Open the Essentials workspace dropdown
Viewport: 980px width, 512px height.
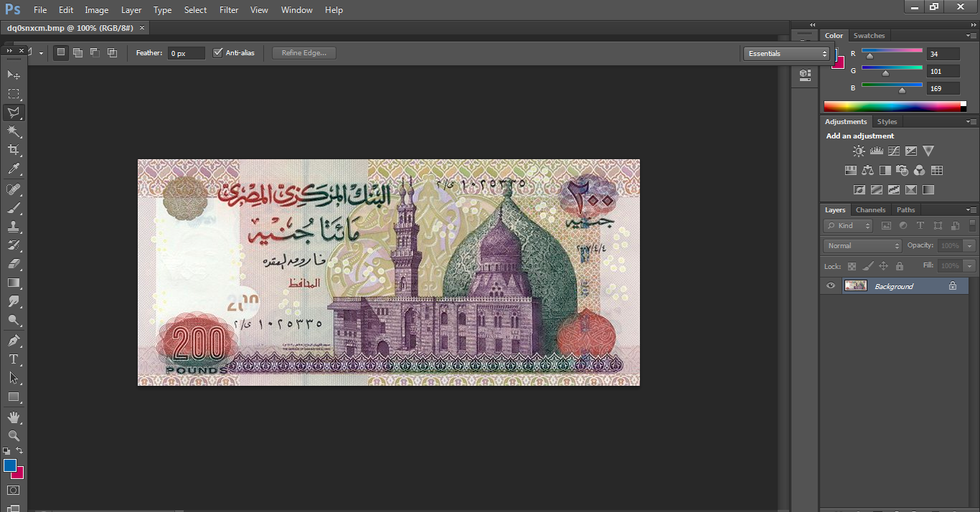[x=786, y=54]
